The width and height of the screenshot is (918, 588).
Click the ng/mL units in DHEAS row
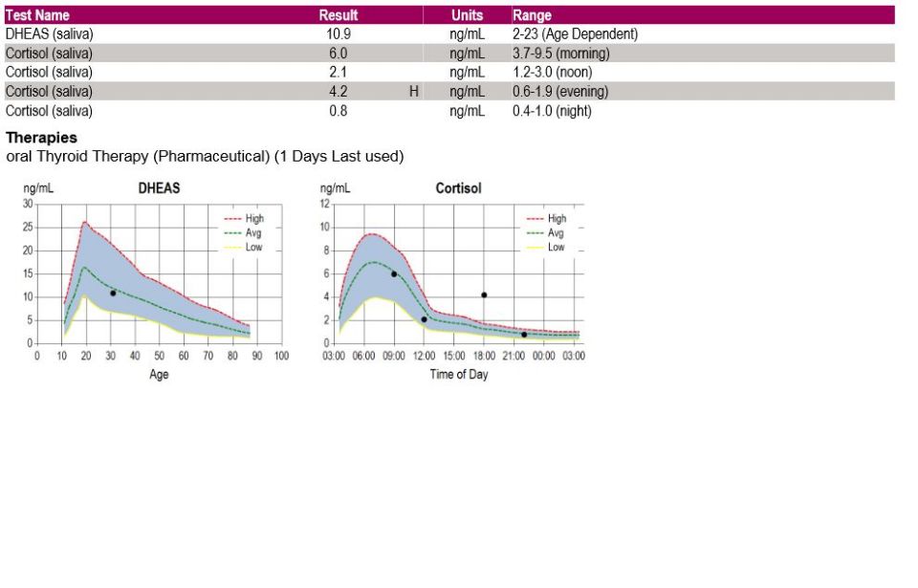468,34
